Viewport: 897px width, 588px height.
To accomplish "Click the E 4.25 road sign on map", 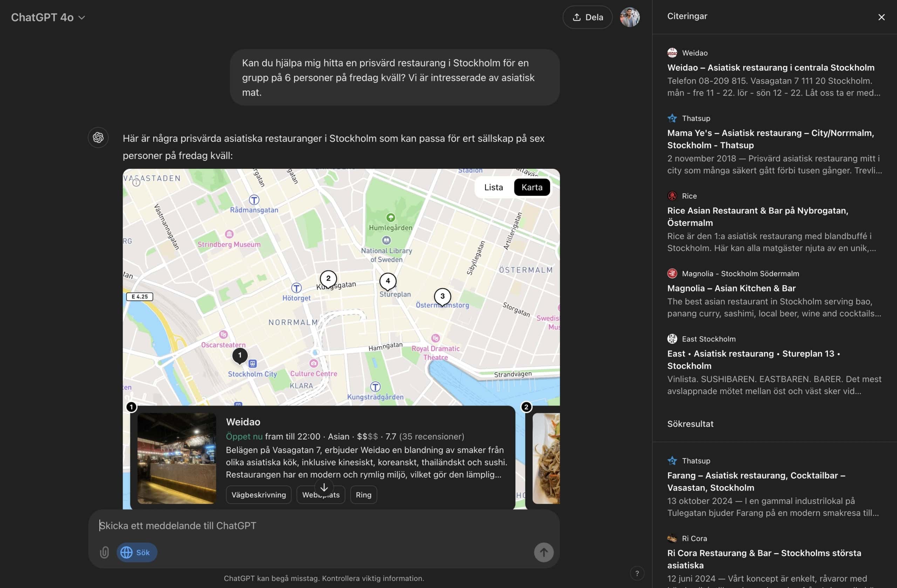I will (x=139, y=297).
